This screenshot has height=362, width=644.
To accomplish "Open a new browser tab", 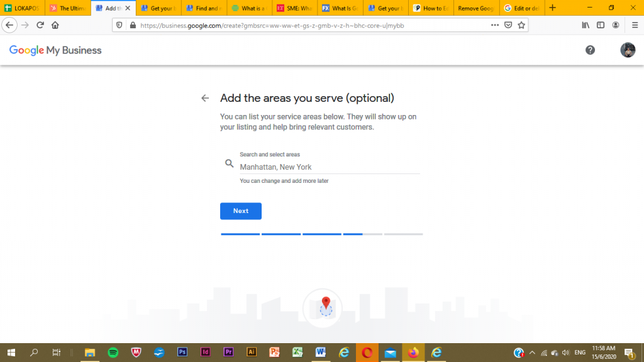I will click(553, 8).
